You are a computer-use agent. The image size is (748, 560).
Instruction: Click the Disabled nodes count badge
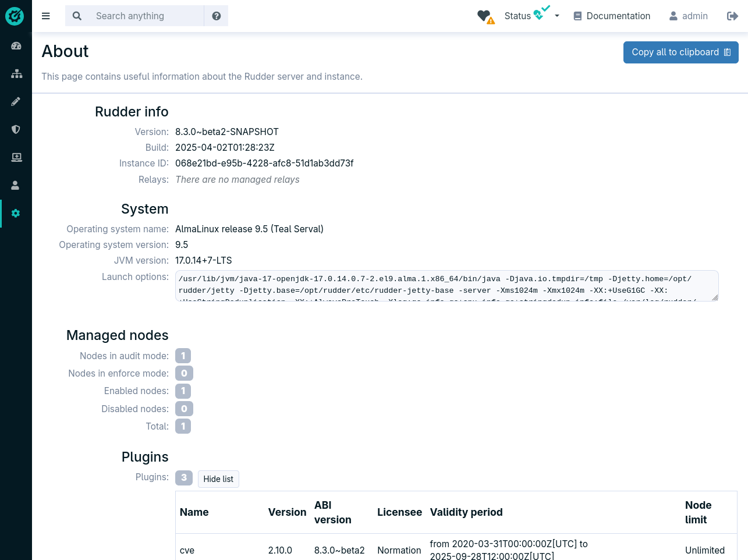pos(184,409)
